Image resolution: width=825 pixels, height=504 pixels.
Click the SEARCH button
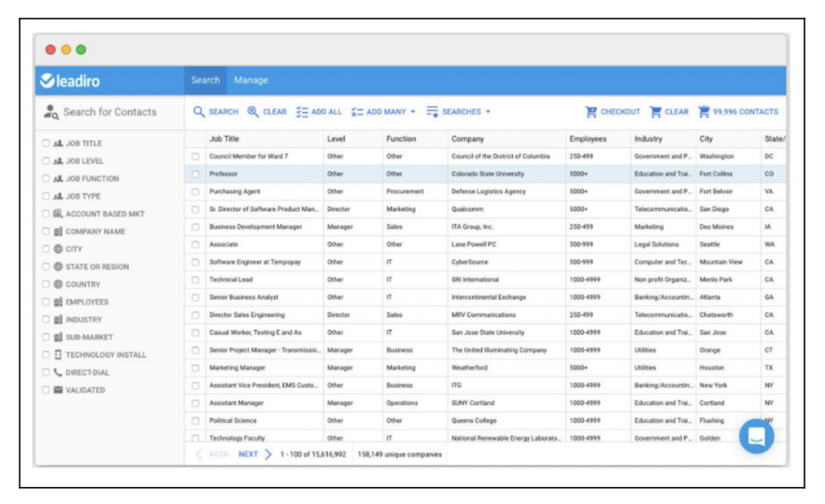pos(216,112)
